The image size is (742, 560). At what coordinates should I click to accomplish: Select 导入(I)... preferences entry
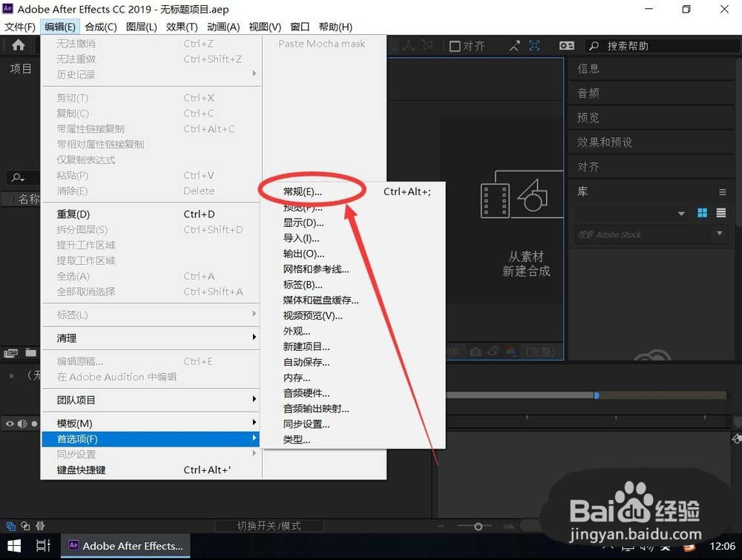click(x=301, y=238)
